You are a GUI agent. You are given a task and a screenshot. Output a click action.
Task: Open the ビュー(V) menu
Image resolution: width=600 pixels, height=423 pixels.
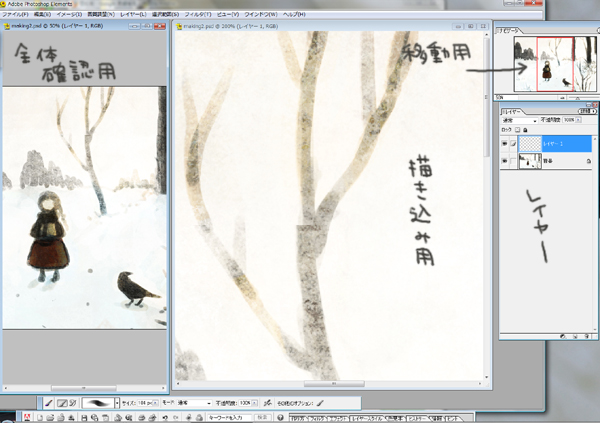coord(228,15)
